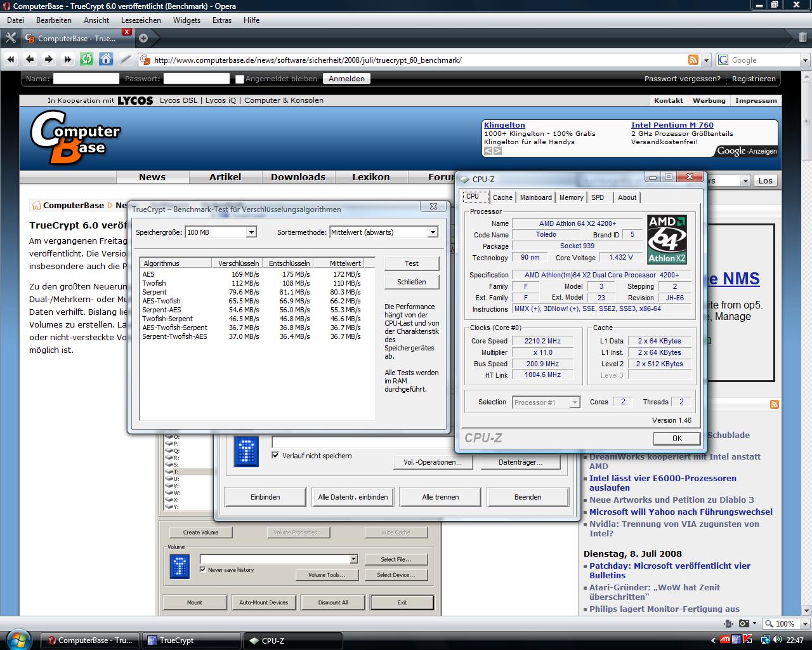Click the Passwort login field

[x=197, y=79]
